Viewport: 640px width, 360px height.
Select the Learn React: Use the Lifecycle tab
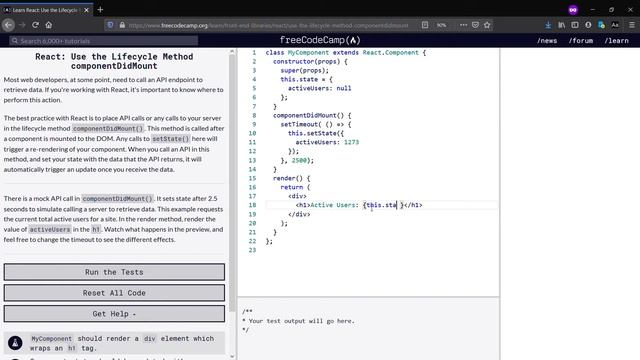pos(45,10)
